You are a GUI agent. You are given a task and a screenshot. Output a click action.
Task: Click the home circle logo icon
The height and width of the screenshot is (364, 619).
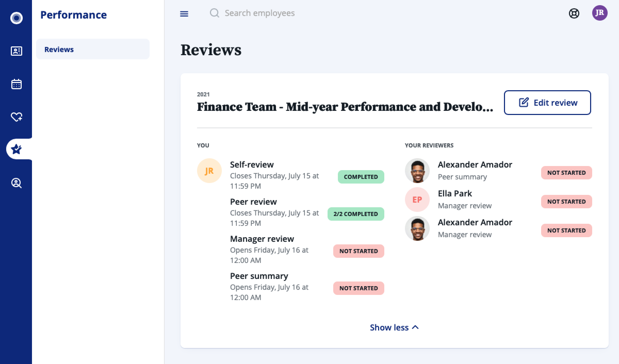[16, 18]
